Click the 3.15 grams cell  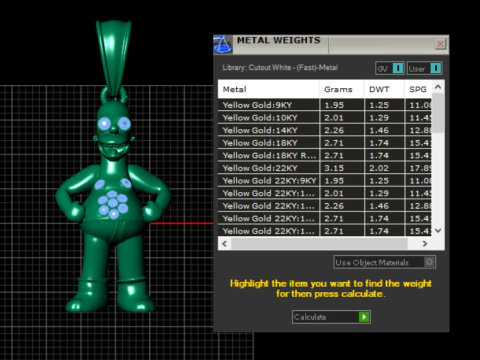[x=342, y=168]
